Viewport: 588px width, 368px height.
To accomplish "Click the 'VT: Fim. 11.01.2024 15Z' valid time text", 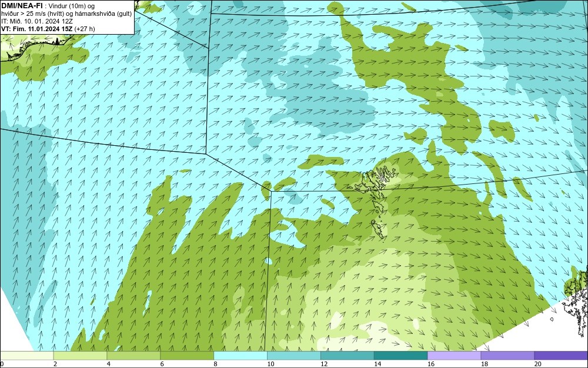I will pyautogui.click(x=37, y=29).
